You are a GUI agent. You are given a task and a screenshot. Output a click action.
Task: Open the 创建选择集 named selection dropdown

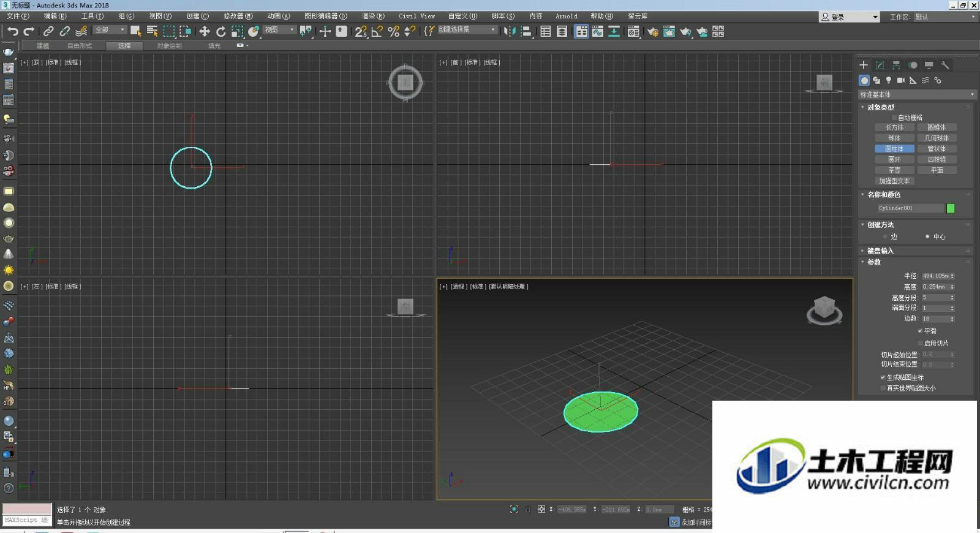[467, 30]
